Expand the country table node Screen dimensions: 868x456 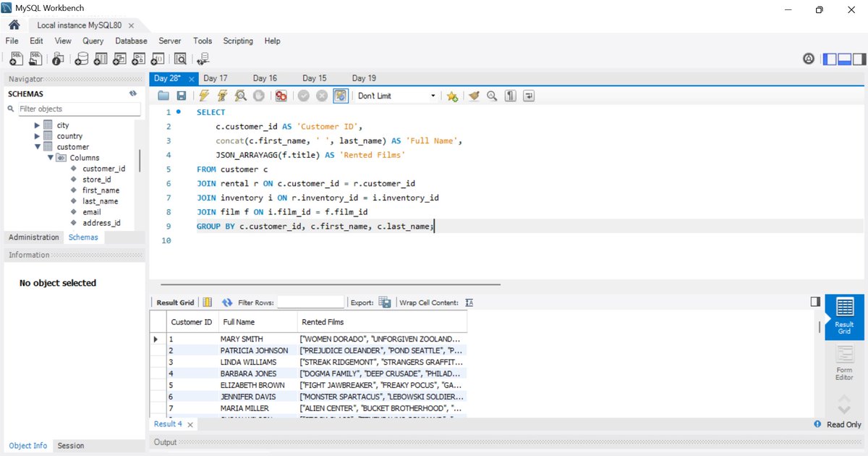(x=38, y=136)
